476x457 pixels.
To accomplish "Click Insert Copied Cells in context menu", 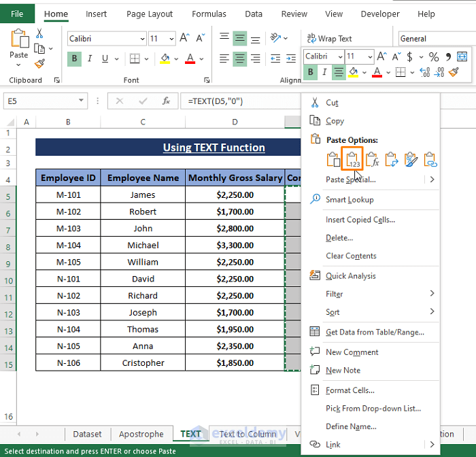I will coord(360,220).
